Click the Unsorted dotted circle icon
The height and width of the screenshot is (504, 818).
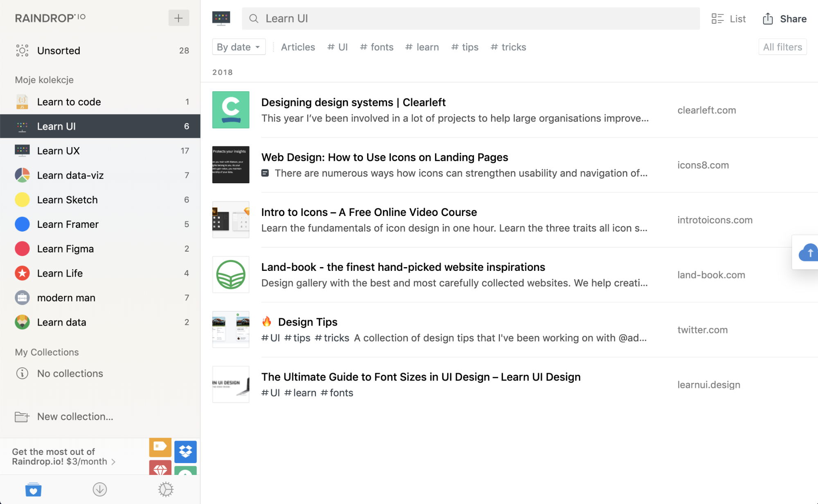coord(22,51)
